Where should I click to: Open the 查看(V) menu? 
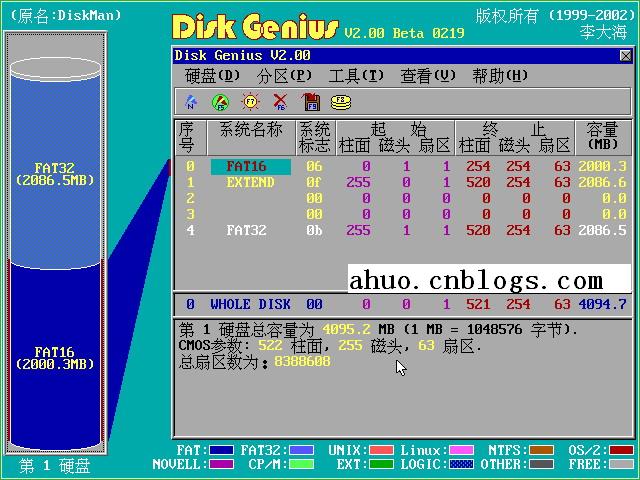pyautogui.click(x=428, y=76)
